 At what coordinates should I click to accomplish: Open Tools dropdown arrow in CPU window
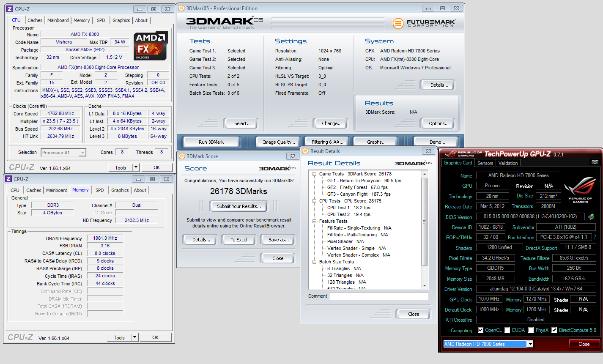point(136,167)
